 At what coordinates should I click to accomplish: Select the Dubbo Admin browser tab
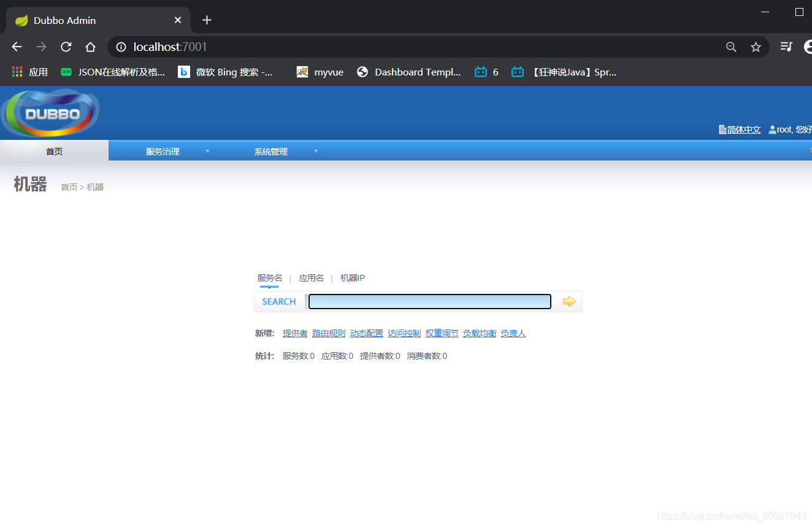[x=98, y=20]
